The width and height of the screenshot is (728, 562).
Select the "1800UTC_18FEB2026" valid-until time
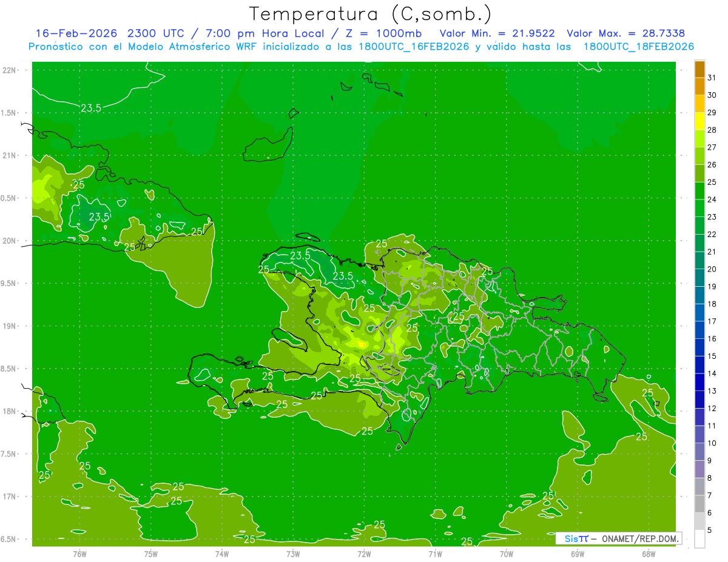[x=638, y=47]
